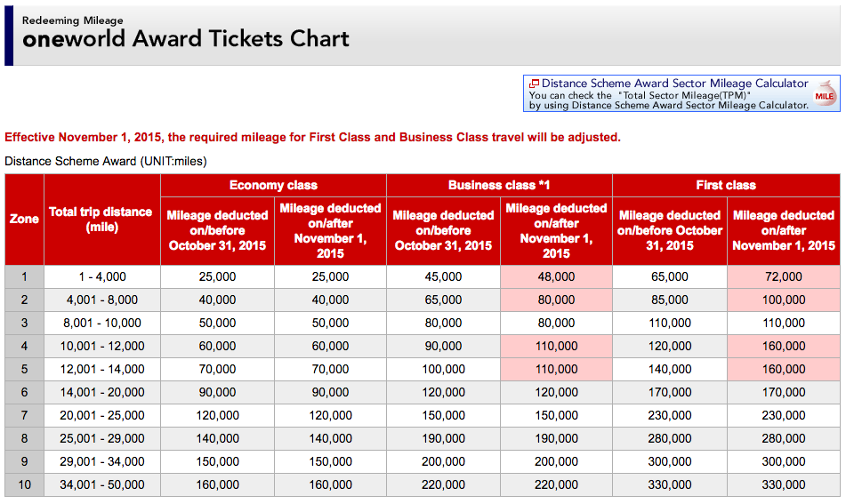
Task: Click the 'Total trip distance (mile)' header
Action: (102, 220)
